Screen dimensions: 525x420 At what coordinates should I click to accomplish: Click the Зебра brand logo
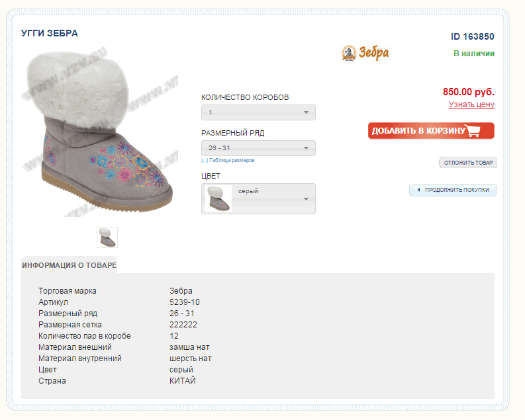365,53
